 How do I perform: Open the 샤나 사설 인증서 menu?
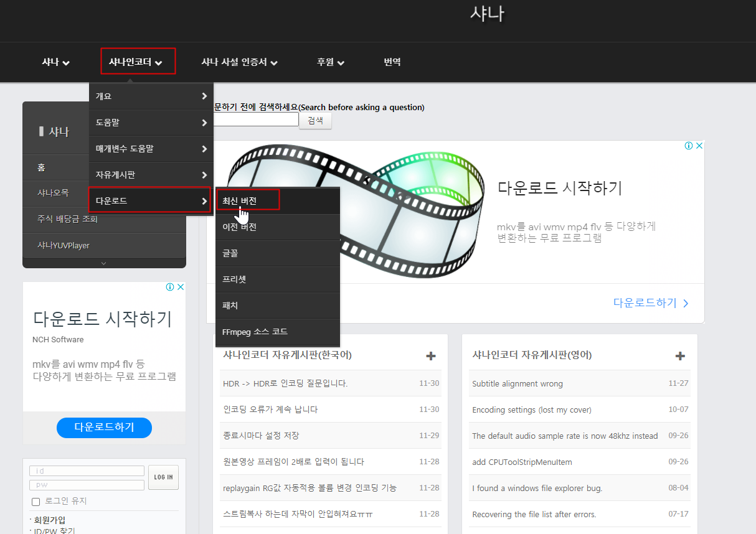coord(239,62)
